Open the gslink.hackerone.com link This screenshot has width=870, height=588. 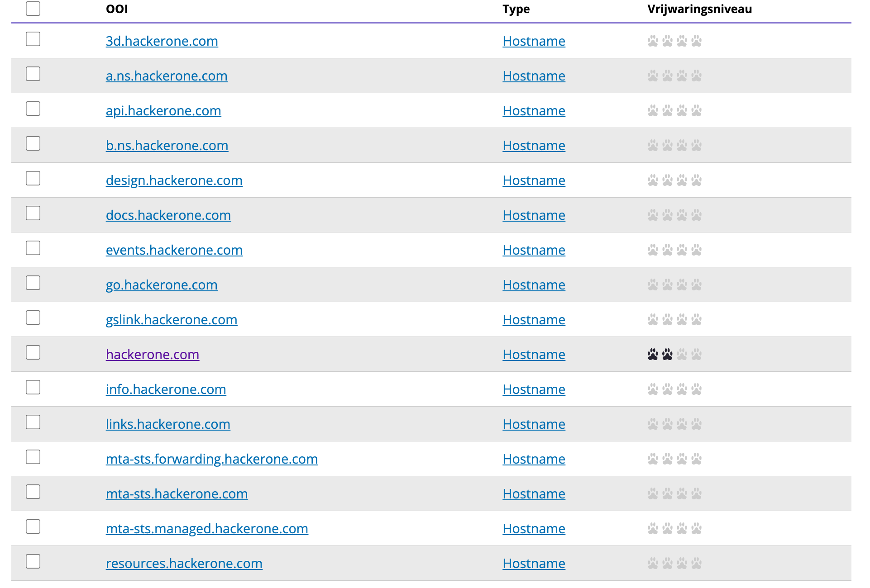(x=172, y=319)
